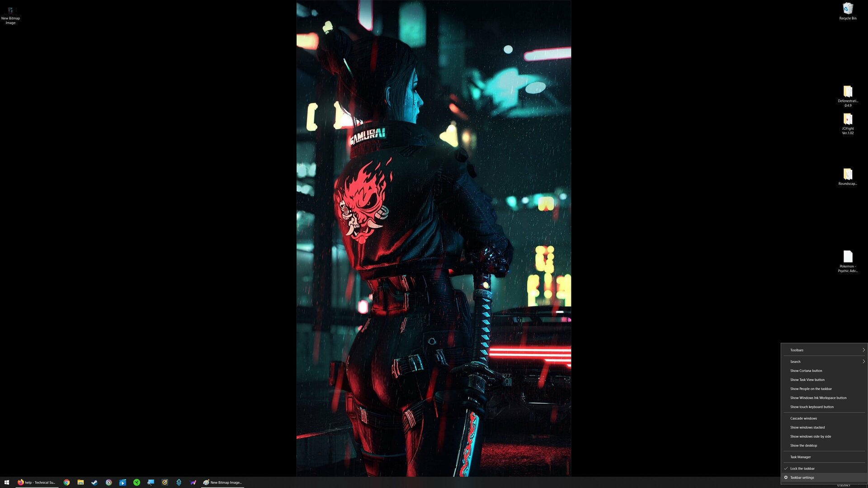Open the green round taskbar app icon
The width and height of the screenshot is (868, 488).
pos(137,482)
